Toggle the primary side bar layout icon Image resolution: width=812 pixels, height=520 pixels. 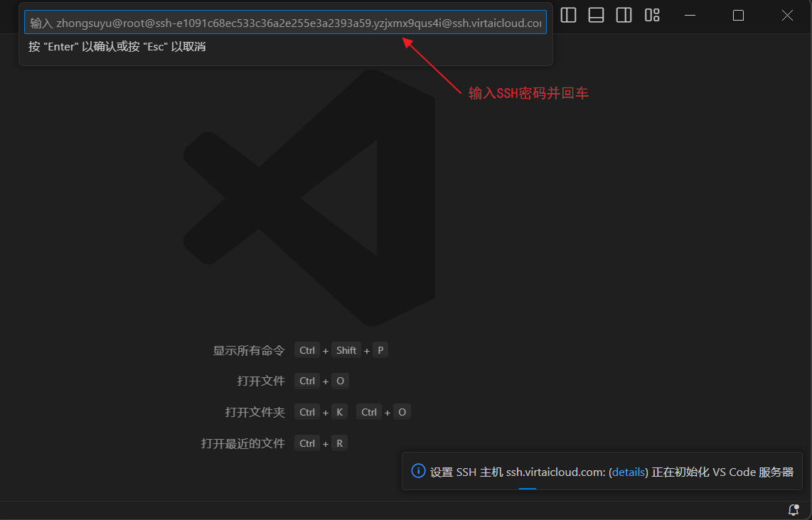[x=568, y=15]
